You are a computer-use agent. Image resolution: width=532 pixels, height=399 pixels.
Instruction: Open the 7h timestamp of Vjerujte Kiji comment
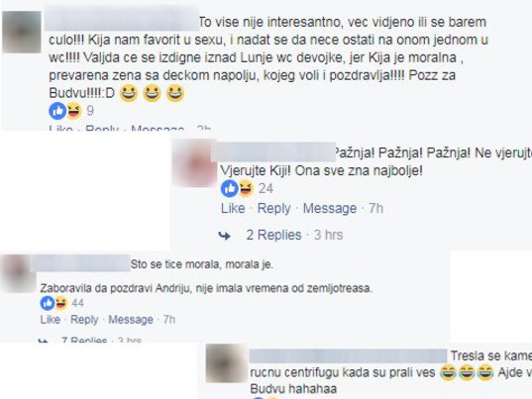pos(375,208)
